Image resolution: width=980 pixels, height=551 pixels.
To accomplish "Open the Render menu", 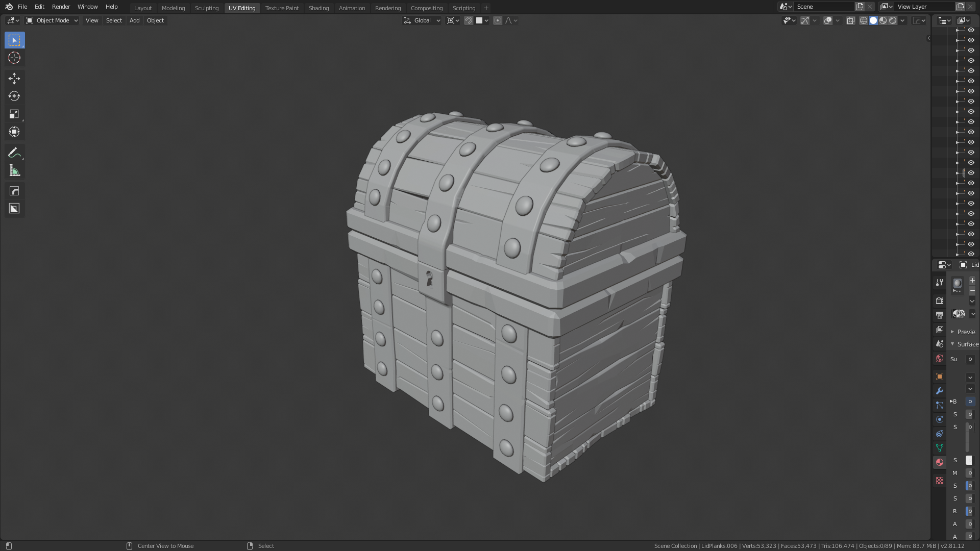I will [61, 7].
